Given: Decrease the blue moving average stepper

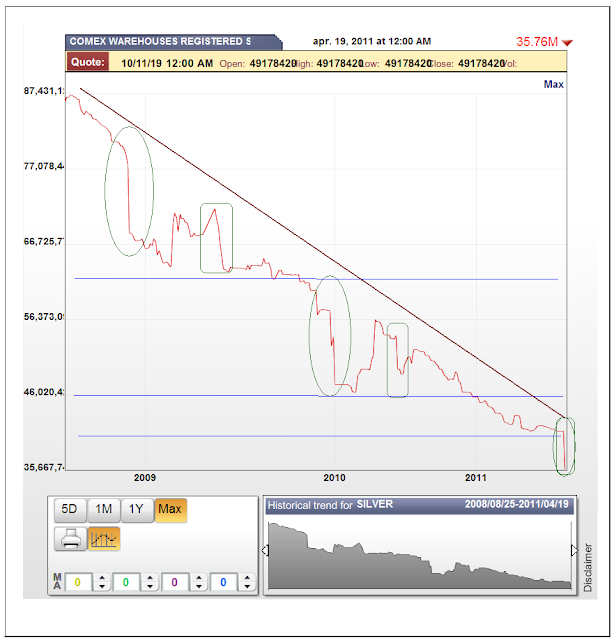Looking at the screenshot, I should tap(247, 587).
